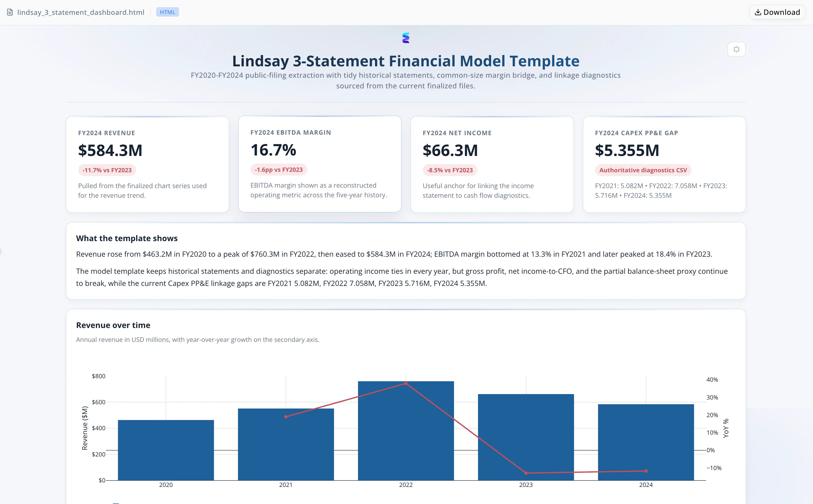Click the 40% secondary axis tick label

point(712,380)
